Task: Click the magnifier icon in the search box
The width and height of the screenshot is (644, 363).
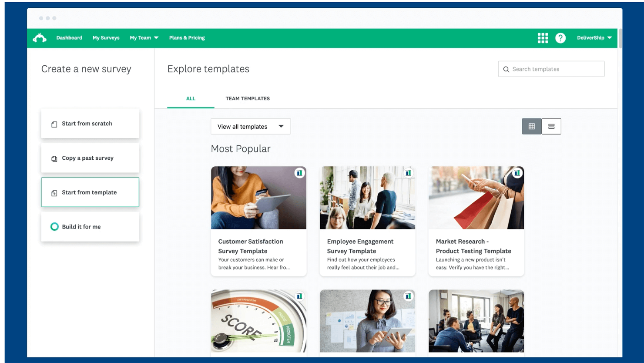Action: [506, 69]
